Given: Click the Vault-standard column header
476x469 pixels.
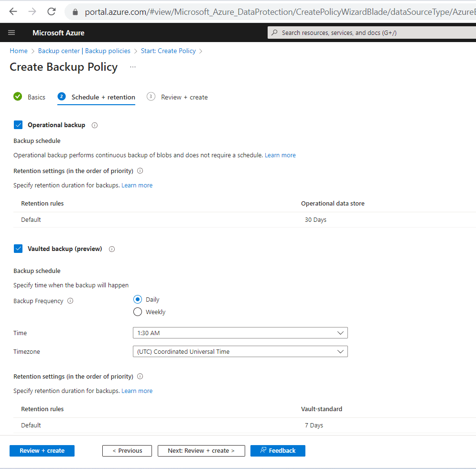Looking at the screenshot, I should coord(322,409).
